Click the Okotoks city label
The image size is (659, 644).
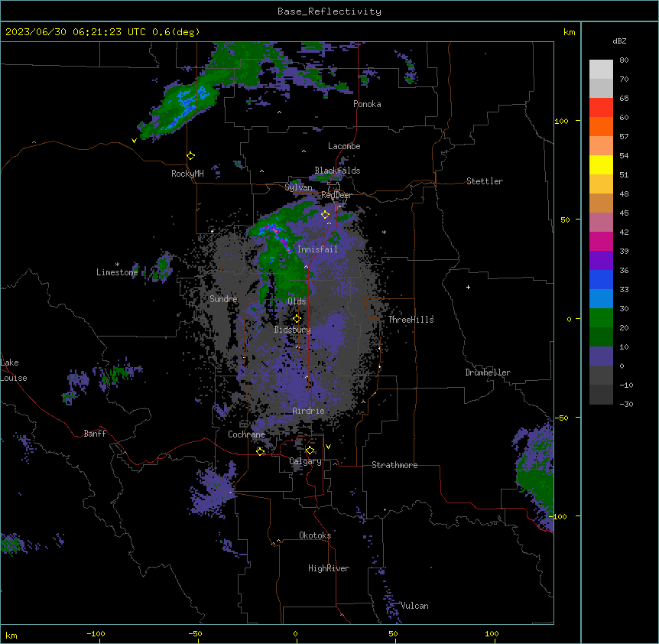(x=315, y=535)
